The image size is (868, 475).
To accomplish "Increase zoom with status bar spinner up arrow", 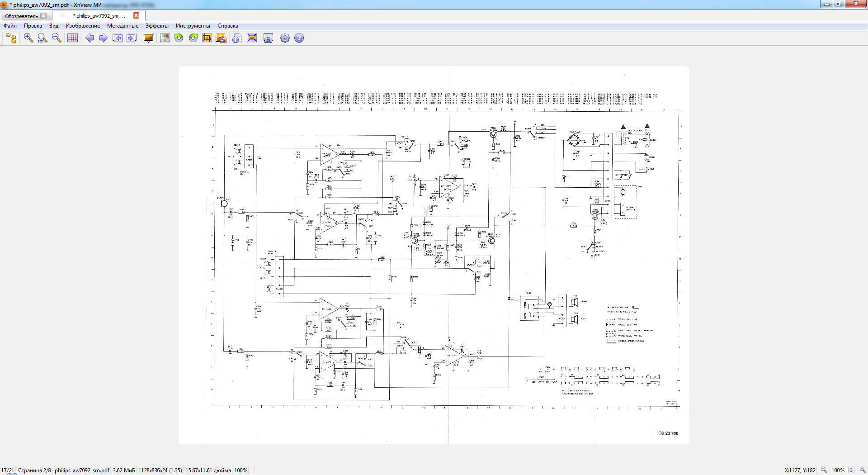I will click(851, 468).
